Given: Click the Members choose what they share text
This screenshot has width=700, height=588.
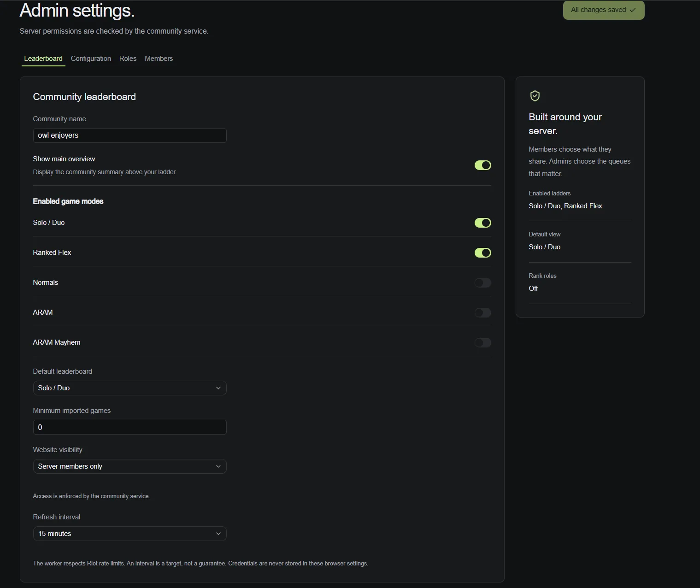Looking at the screenshot, I should point(579,161).
